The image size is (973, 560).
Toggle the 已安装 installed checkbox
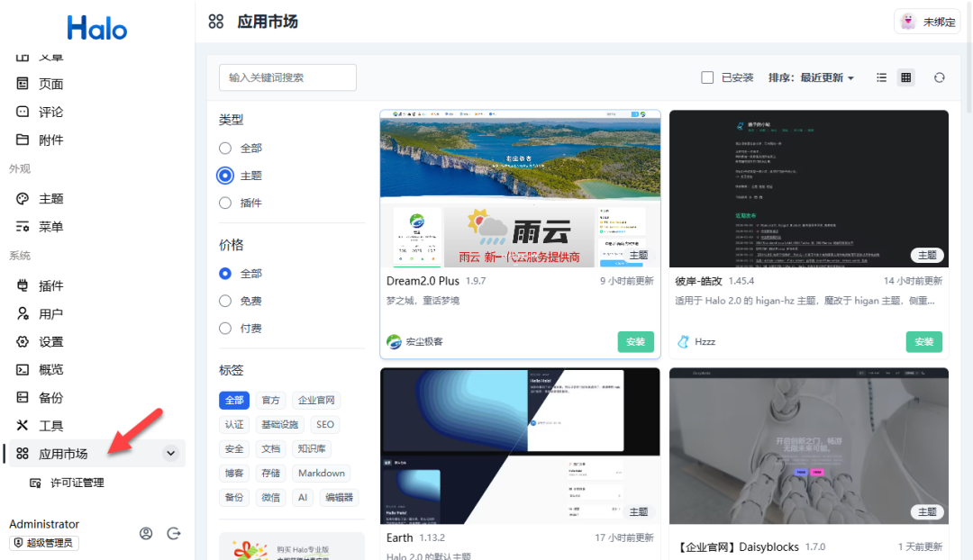(707, 77)
